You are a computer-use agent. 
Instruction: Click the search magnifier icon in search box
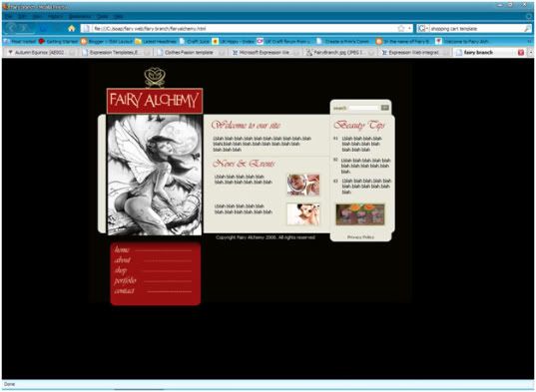tap(527, 29)
